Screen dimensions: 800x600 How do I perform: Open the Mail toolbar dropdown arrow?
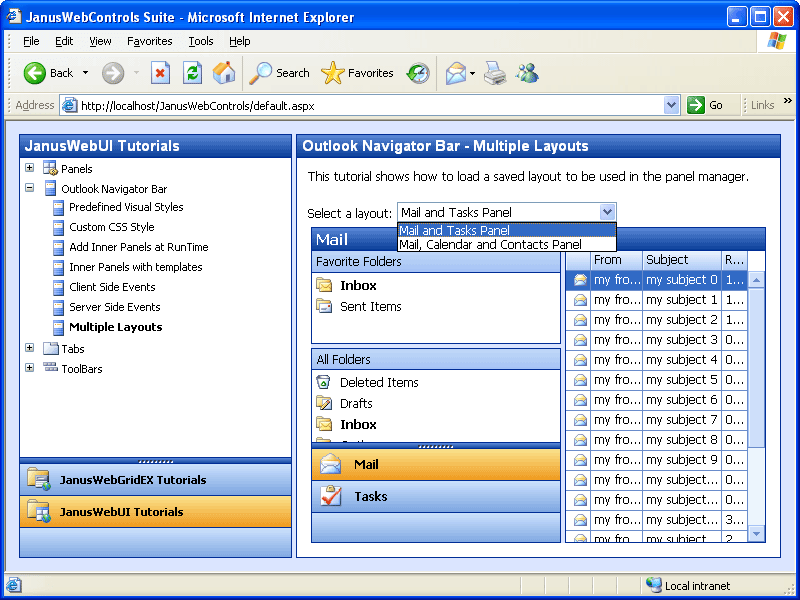click(472, 73)
